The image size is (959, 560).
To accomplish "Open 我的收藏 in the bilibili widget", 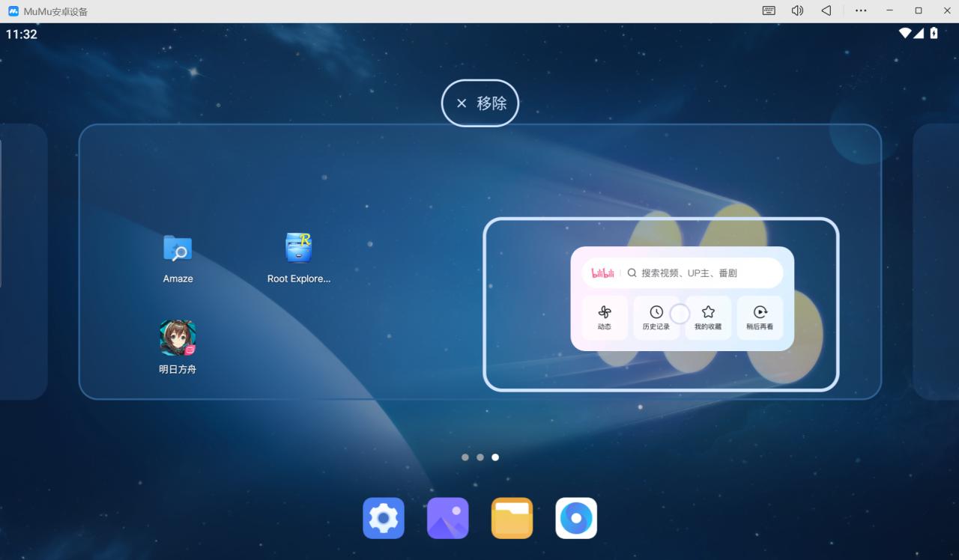I will point(708,317).
